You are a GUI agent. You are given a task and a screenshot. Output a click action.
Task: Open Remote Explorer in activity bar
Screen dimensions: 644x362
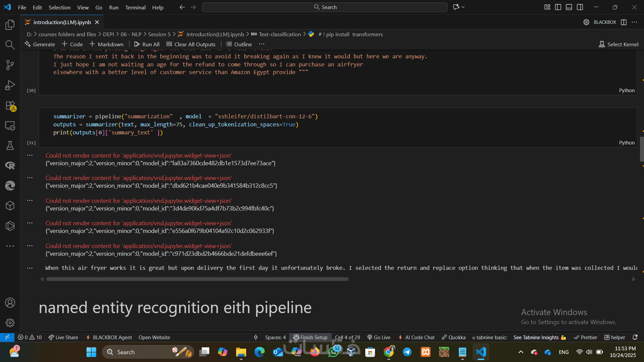tap(10, 126)
